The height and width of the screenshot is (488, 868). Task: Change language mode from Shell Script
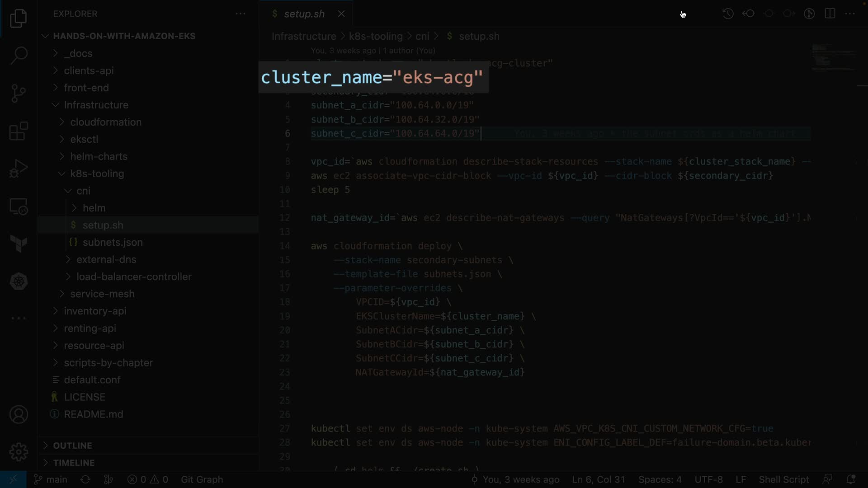tap(783, 479)
